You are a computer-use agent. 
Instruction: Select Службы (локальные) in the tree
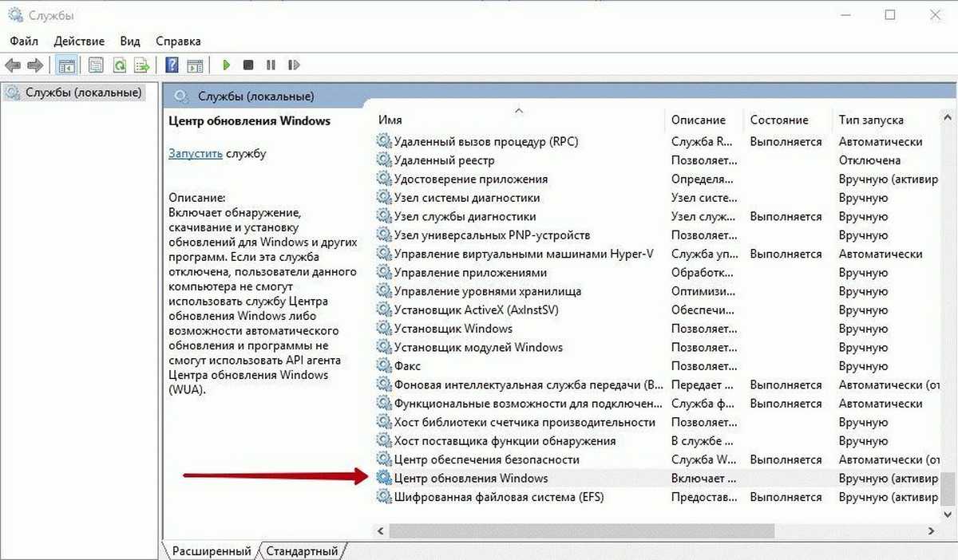83,93
